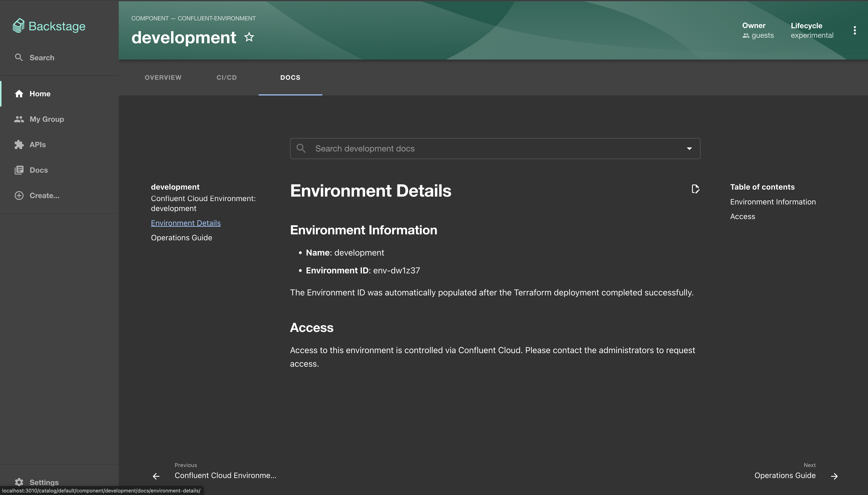Open Settings in sidebar
This screenshot has width=868, height=495.
pos(36,482)
